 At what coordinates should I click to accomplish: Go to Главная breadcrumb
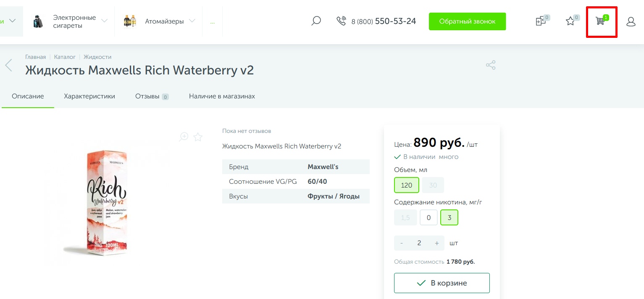tap(36, 57)
